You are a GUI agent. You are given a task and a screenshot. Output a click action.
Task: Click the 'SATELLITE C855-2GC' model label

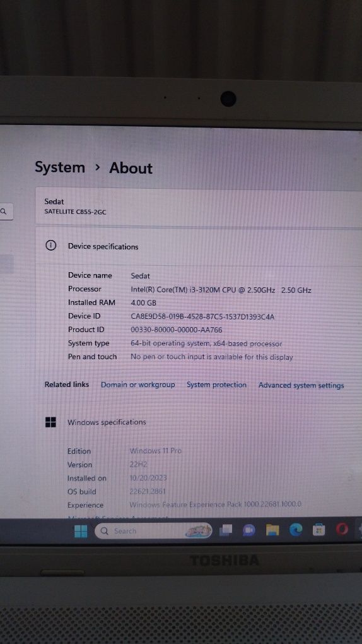tap(75, 212)
